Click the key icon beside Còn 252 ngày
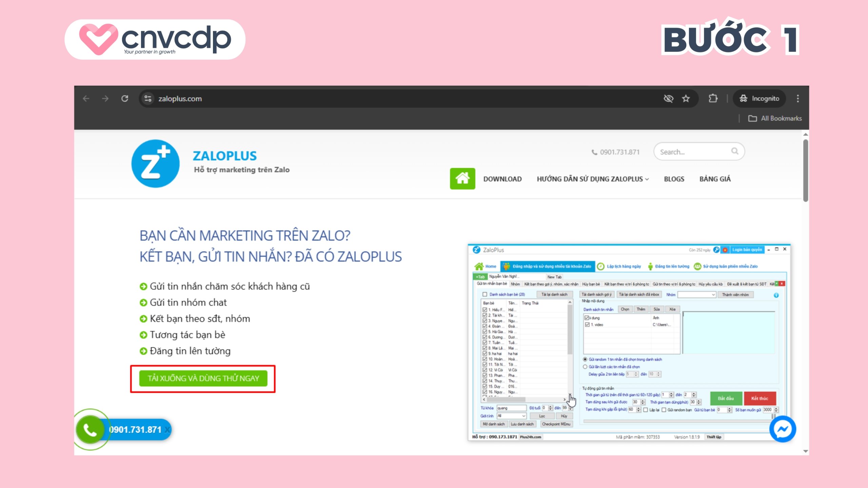Screen dimensions: 868x488 716,250
